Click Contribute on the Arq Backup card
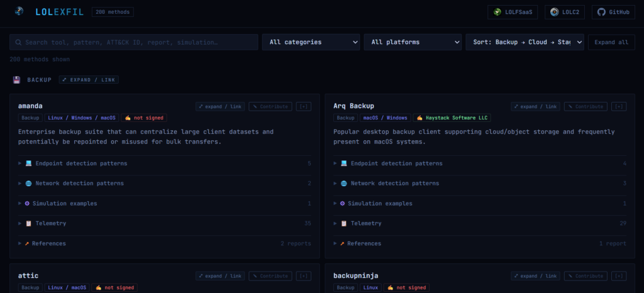 (586, 106)
